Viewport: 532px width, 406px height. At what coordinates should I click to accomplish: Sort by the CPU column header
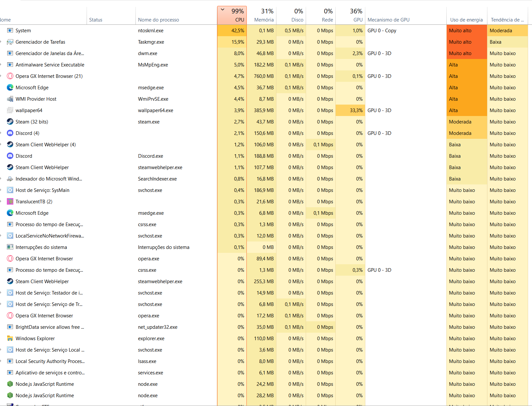(232, 15)
